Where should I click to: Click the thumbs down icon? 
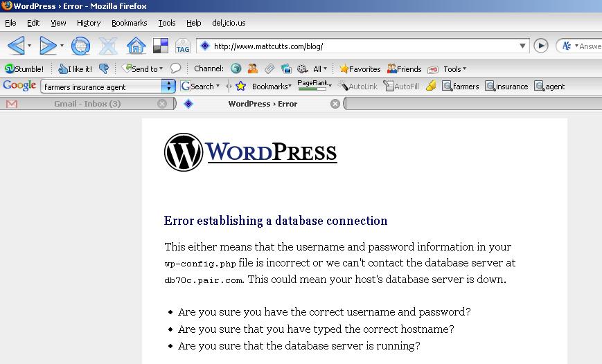(x=104, y=69)
